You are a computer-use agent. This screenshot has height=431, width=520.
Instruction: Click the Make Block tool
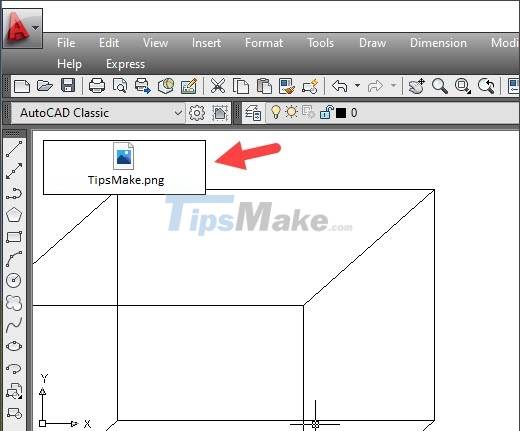[14, 413]
